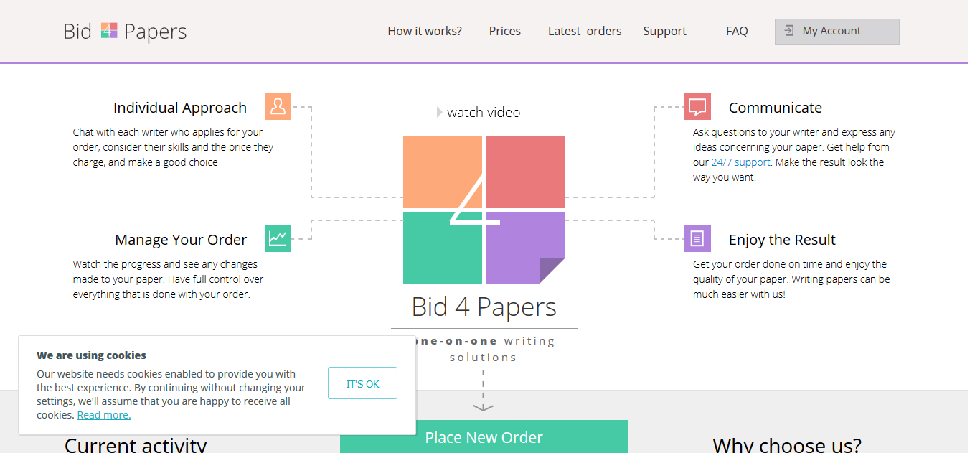Open Latest orders in navigation
Screen dimensions: 980x453
coord(585,31)
